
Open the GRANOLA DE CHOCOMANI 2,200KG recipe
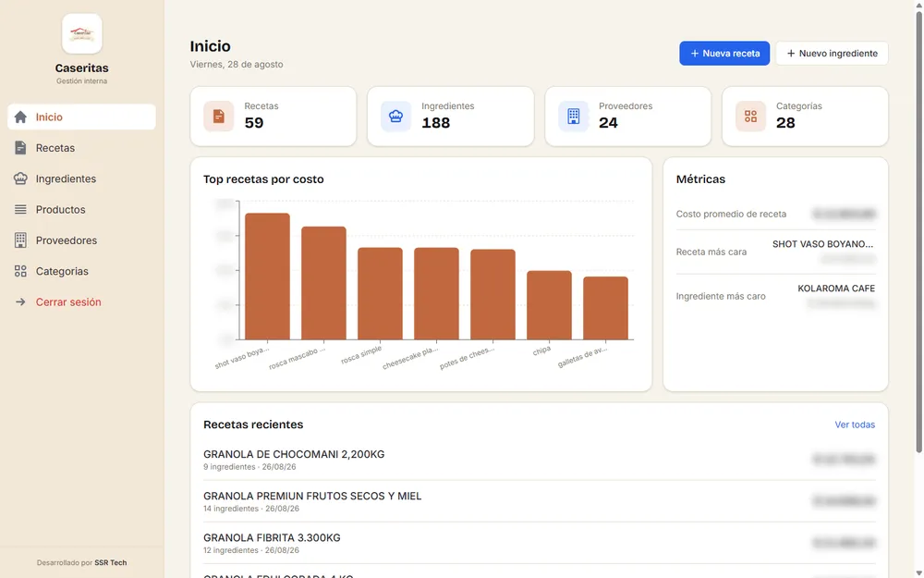(540, 460)
